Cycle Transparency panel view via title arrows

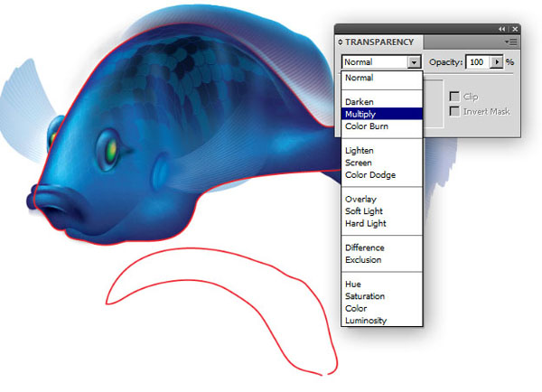click(341, 42)
